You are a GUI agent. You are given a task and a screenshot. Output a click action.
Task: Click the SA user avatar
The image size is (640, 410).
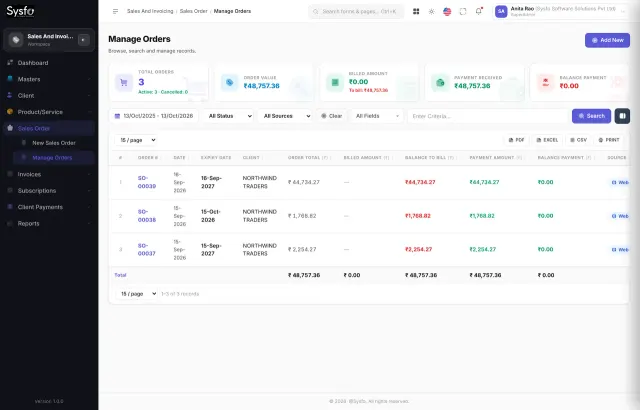tap(501, 11)
